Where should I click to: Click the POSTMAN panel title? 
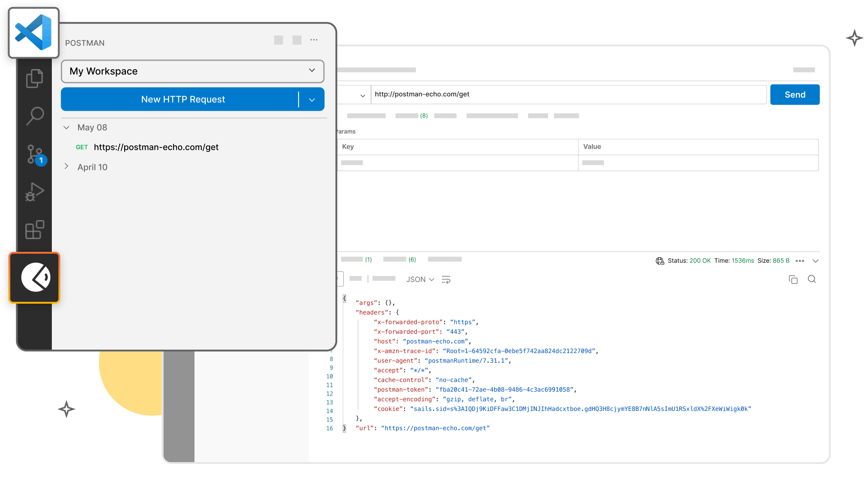click(85, 43)
